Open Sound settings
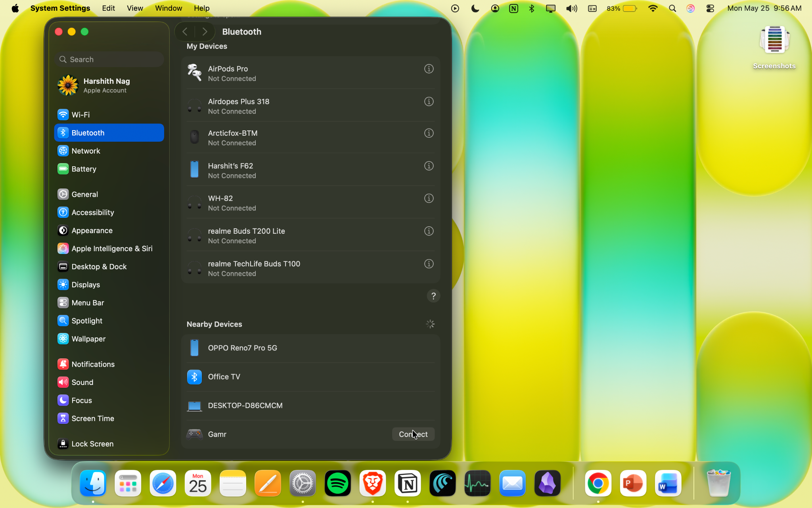This screenshot has width=812, height=508. pyautogui.click(x=109, y=382)
